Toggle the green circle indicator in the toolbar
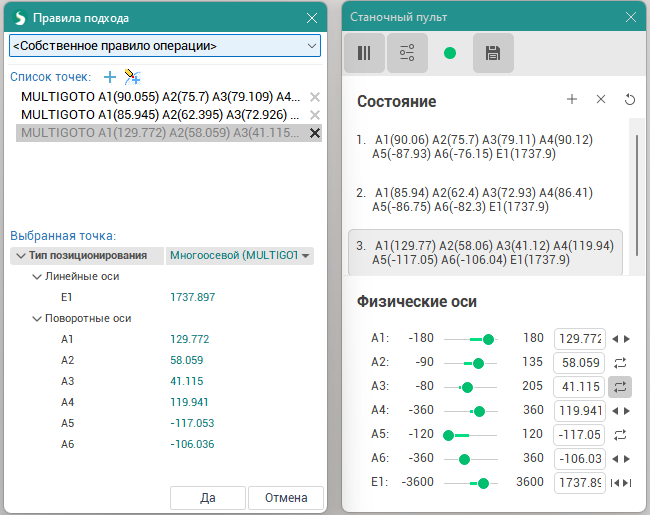Viewport: 650px width, 515px height. click(450, 54)
